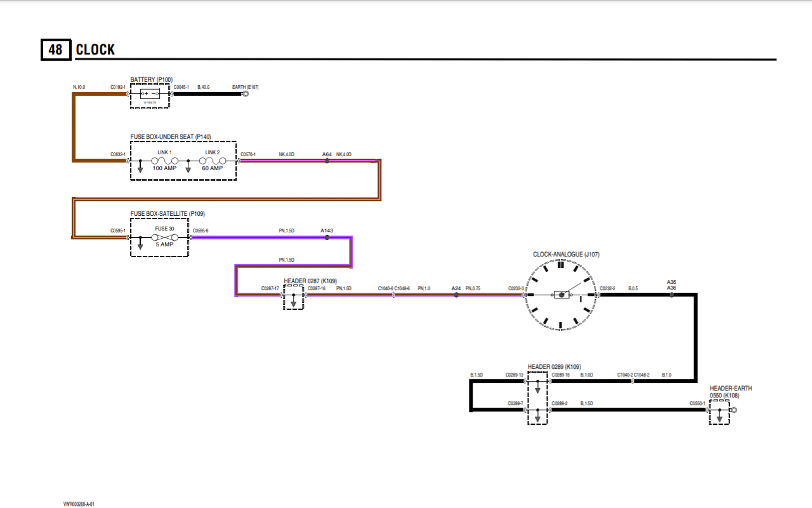Click the A64 splice label
812x508 pixels.
327,154
